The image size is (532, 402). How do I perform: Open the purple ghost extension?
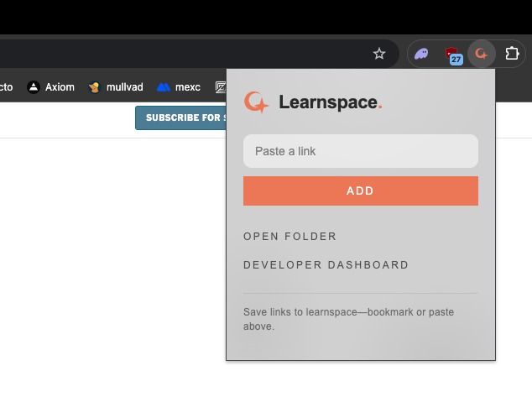point(421,54)
